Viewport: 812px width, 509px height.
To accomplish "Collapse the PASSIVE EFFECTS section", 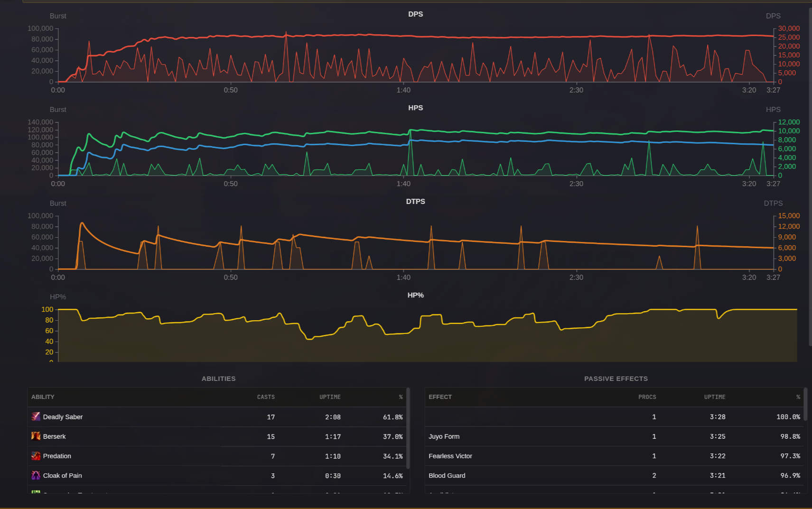I will point(616,379).
